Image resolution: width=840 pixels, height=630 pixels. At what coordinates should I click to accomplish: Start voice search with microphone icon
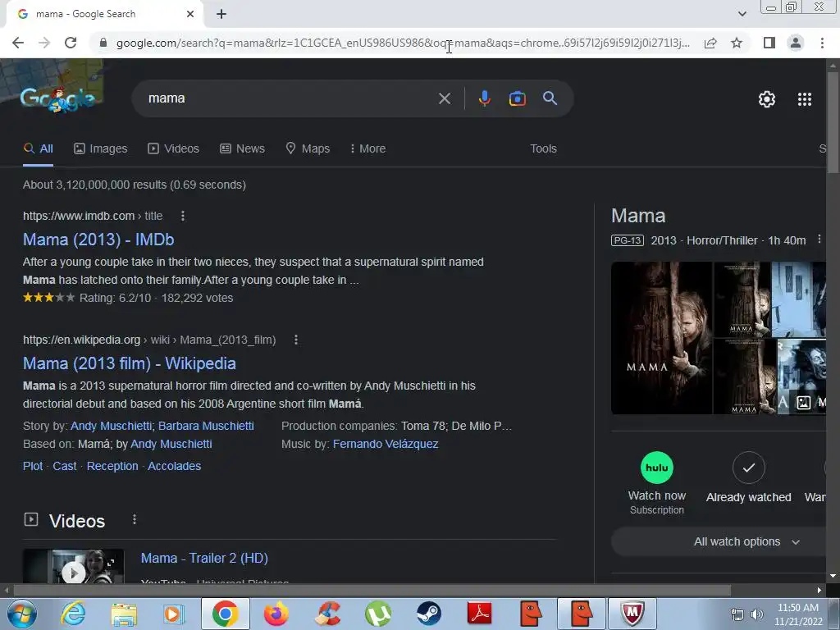pyautogui.click(x=484, y=98)
